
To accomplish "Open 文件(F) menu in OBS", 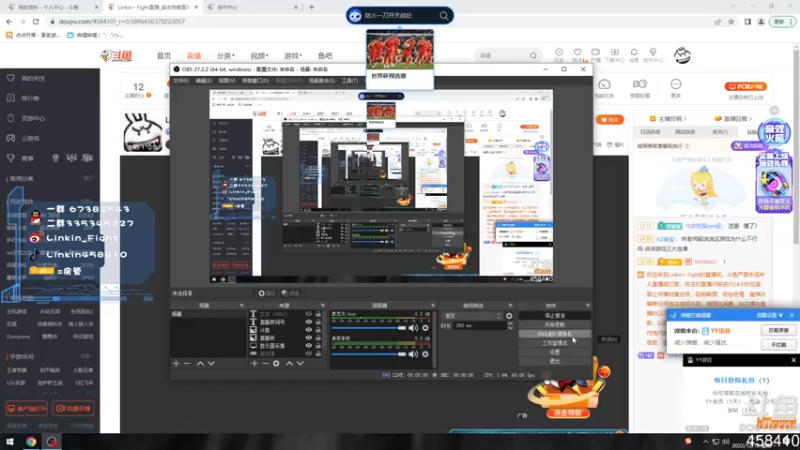I will (x=181, y=81).
